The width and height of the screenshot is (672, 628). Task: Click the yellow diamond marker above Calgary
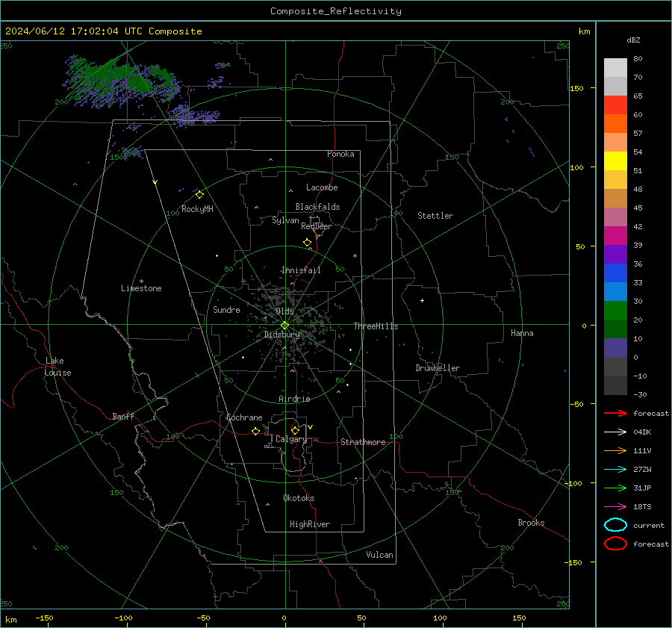(295, 430)
